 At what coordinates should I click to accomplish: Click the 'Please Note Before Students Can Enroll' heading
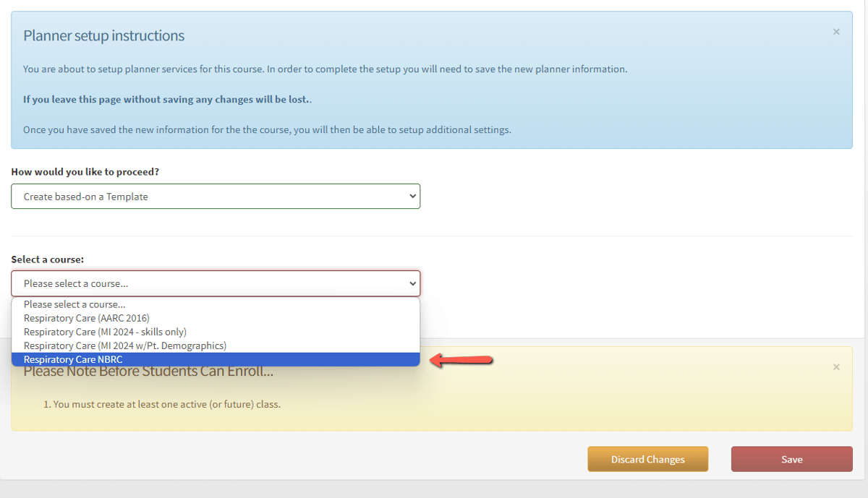(148, 372)
